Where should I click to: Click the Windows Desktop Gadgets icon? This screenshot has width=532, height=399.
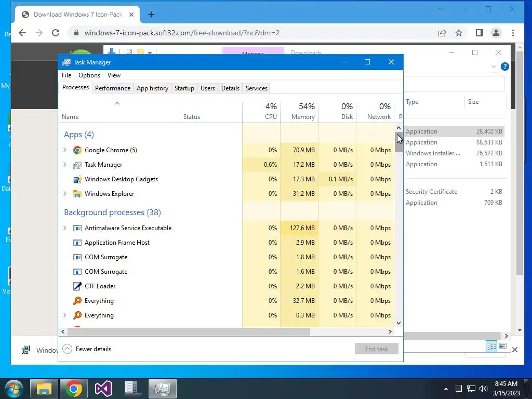point(77,179)
